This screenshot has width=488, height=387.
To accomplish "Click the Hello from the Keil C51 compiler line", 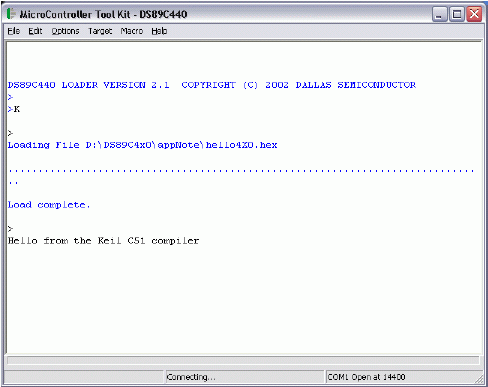I will click(x=103, y=241).
